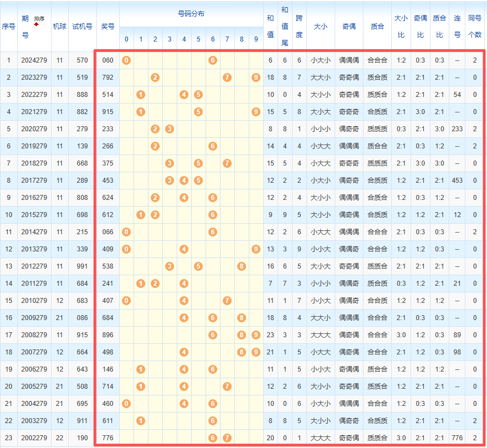Image resolution: width=487 pixels, height=448 pixels.
Task: Click the orange 3 ball in row 2020279
Action: [x=170, y=129]
